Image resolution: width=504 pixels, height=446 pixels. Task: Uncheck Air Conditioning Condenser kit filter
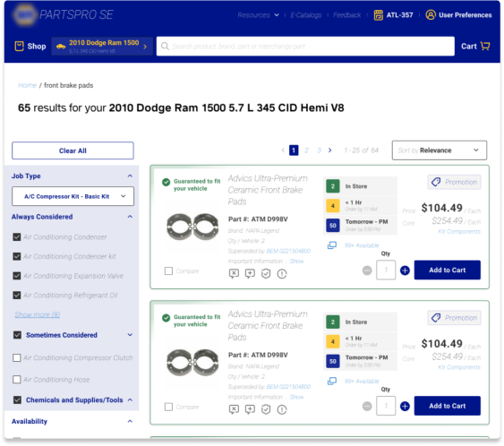[17, 256]
